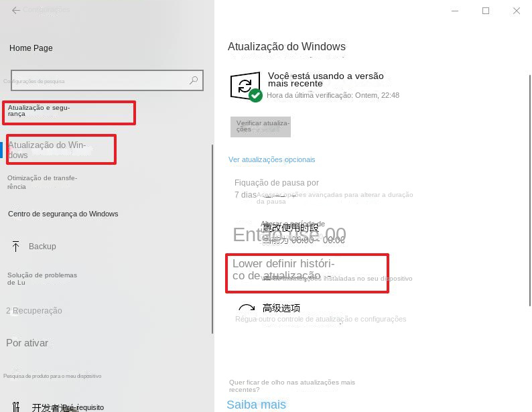Select the 7-day pause updates option
Image resolution: width=532 pixels, height=412 pixels.
(277, 188)
